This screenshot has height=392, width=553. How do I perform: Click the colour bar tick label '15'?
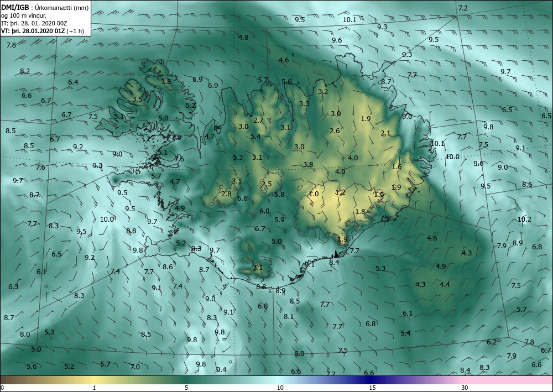pos(372,388)
